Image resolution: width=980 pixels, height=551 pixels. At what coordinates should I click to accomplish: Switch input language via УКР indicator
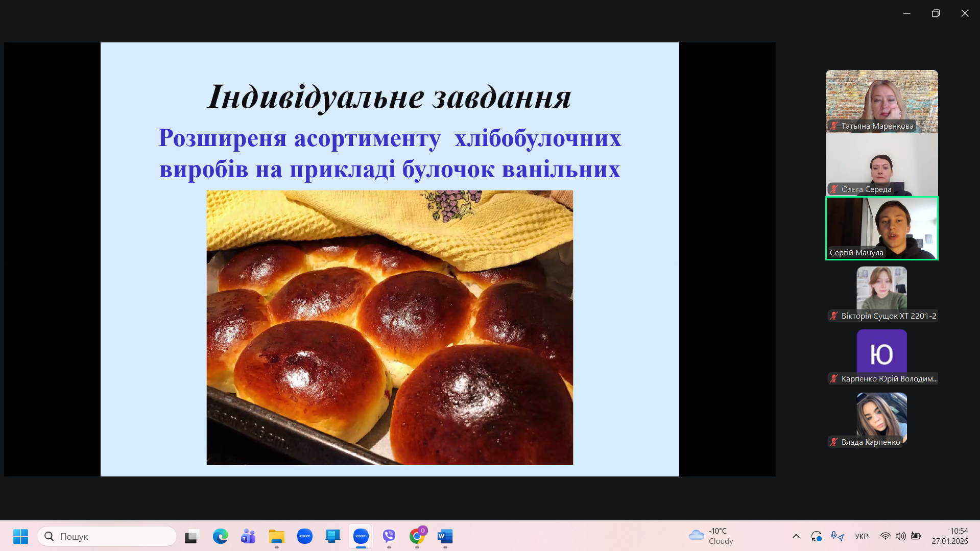[x=861, y=536]
